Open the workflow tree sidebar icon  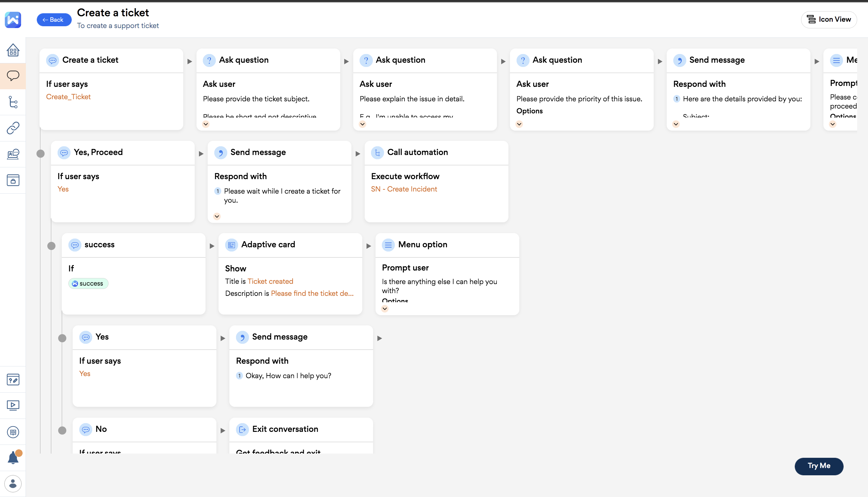click(13, 102)
